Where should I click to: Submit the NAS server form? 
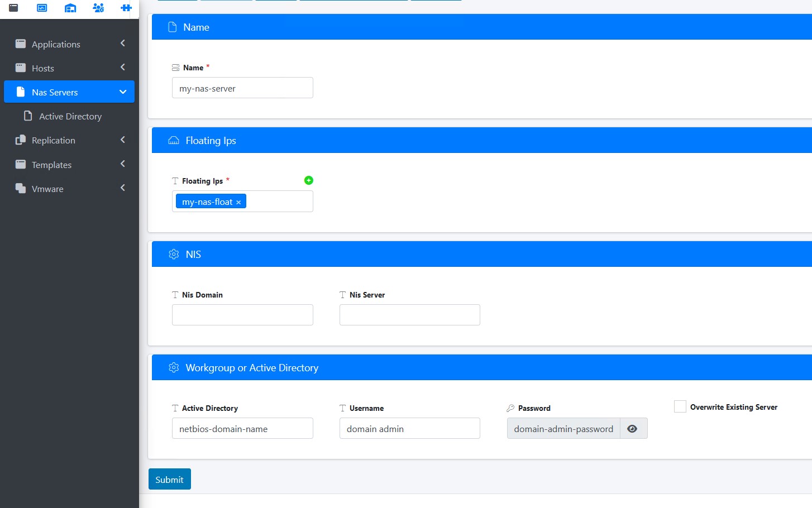[x=170, y=479]
